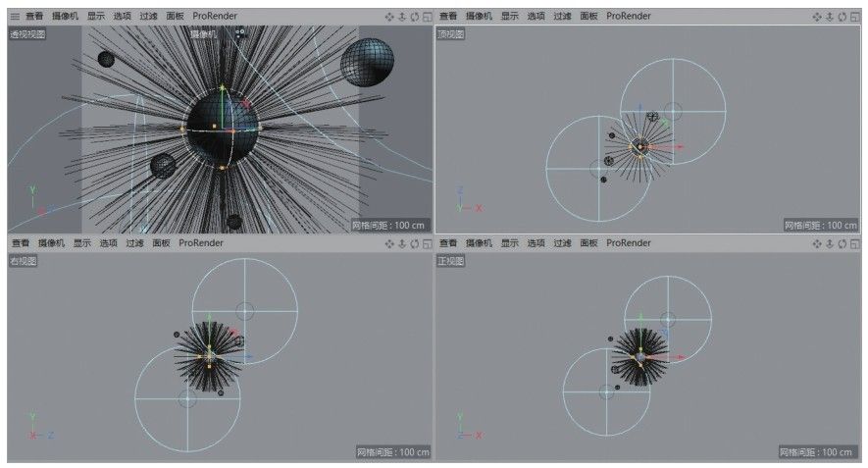Open 过滤 menu in perspective viewport
The width and height of the screenshot is (868, 468).
point(148,16)
